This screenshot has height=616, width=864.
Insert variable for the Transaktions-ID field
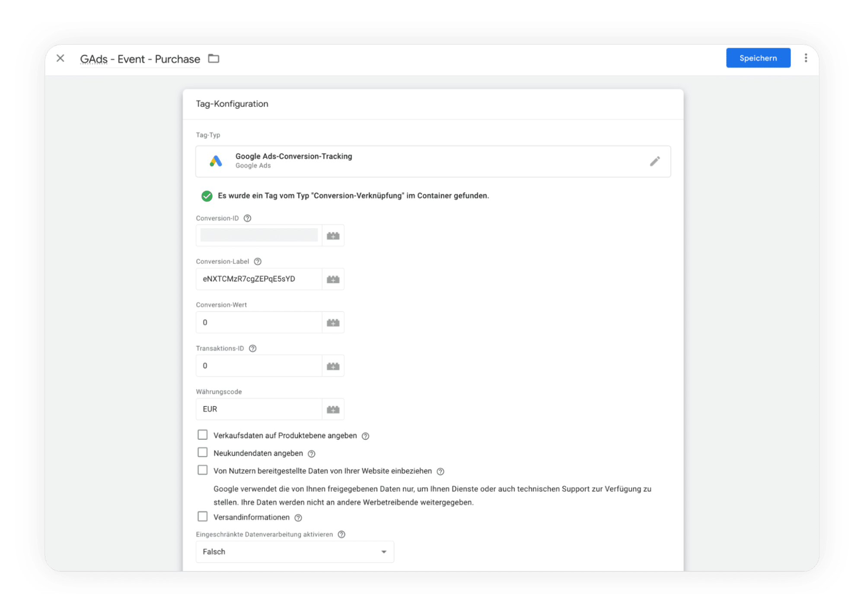(x=333, y=366)
